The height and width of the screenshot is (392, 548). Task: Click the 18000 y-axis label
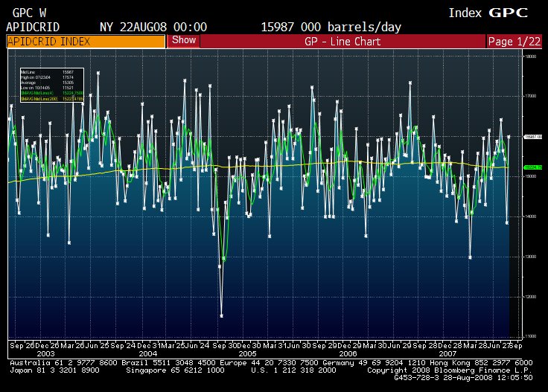pyautogui.click(x=531, y=57)
